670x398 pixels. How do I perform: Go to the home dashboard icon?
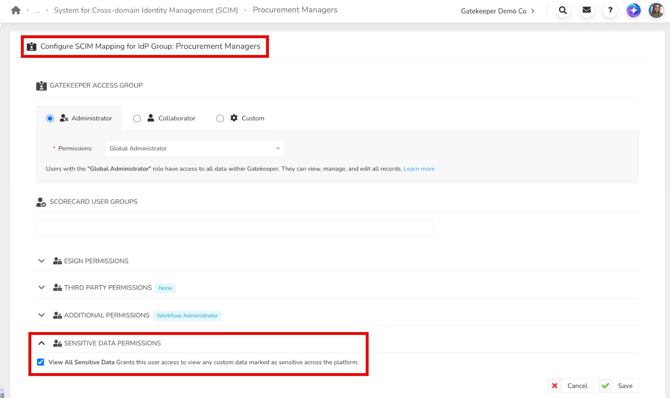(x=16, y=10)
